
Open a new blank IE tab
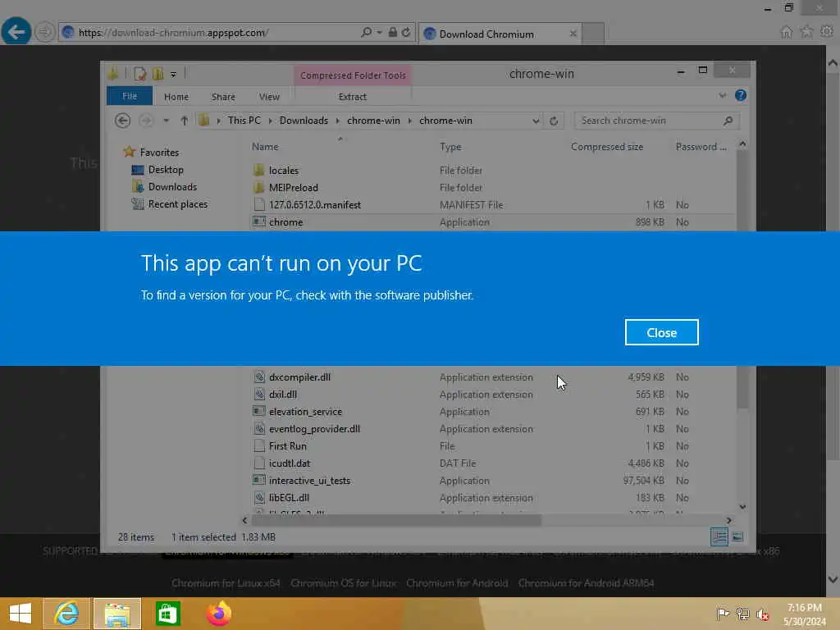point(593,34)
